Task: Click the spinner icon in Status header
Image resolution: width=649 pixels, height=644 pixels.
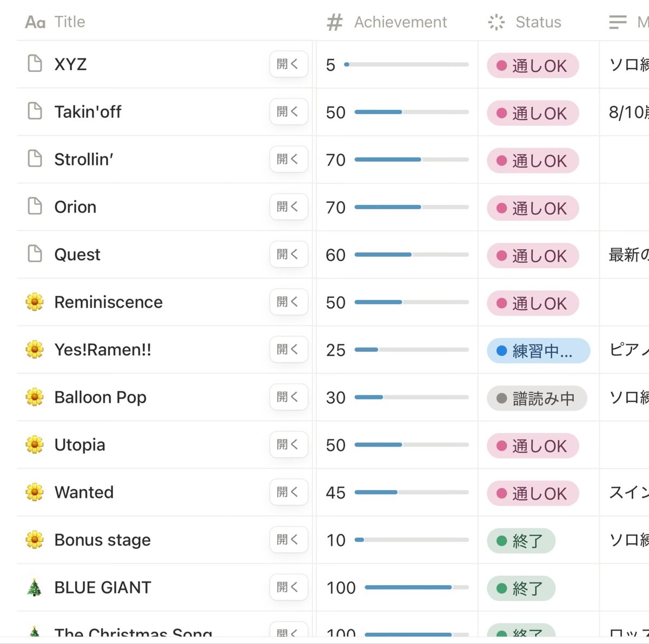Action: coord(496,22)
